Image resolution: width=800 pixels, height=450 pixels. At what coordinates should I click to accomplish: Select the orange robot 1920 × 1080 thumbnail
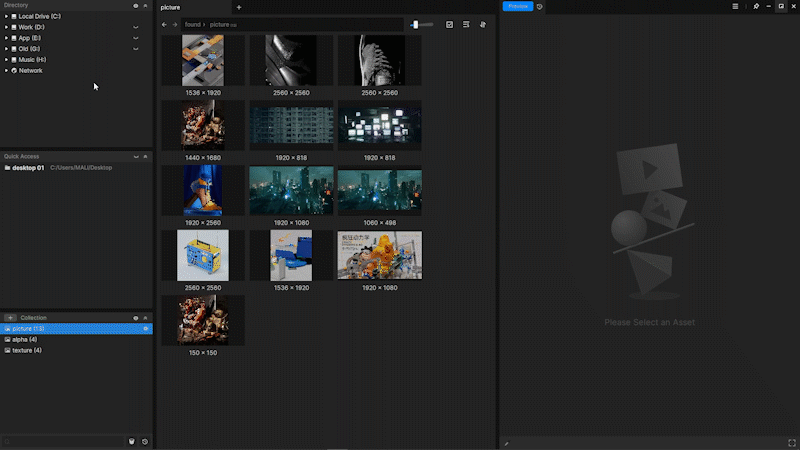tap(380, 255)
